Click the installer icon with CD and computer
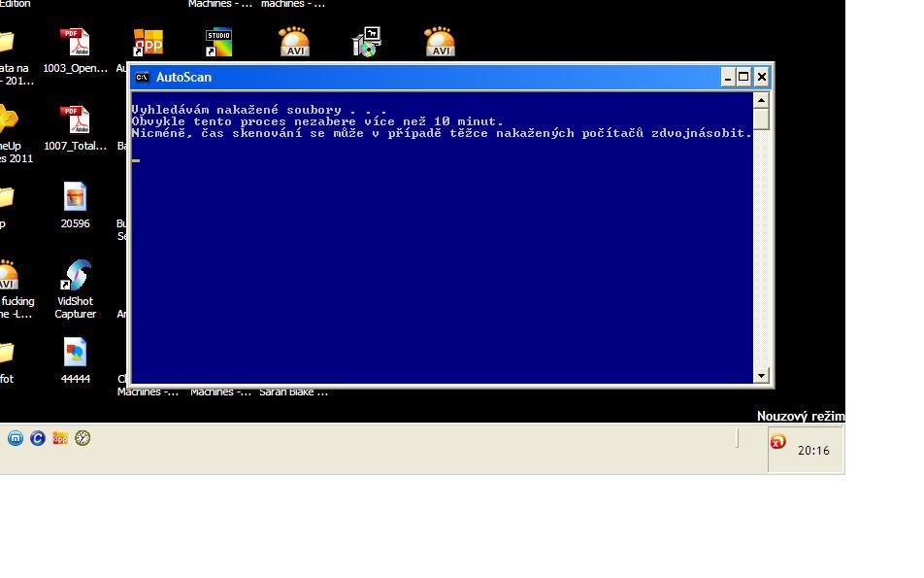Screen dimensions: 924x578 366,43
